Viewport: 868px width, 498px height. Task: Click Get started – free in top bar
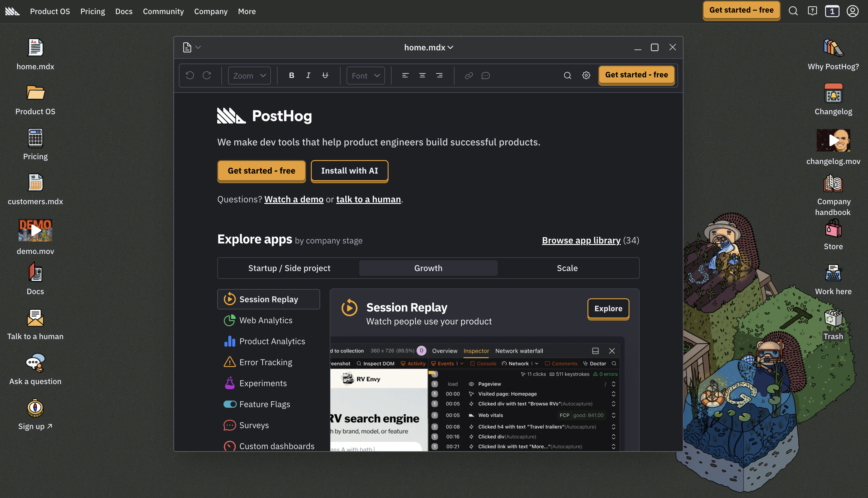pyautogui.click(x=741, y=10)
